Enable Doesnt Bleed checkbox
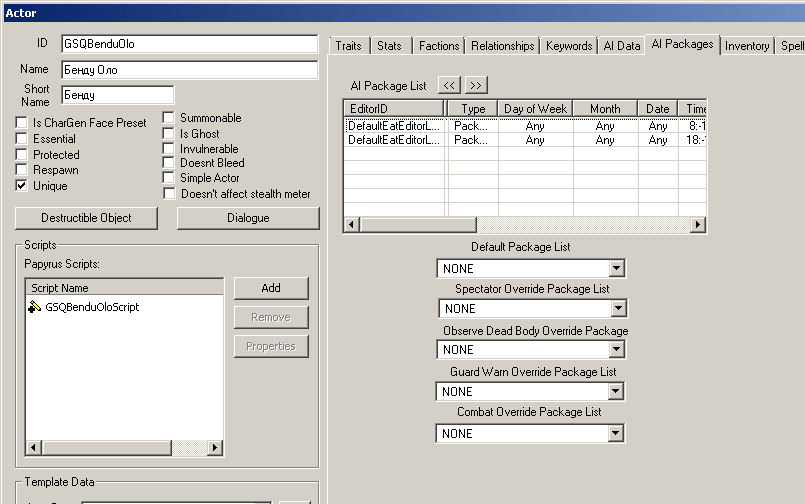 (x=168, y=163)
